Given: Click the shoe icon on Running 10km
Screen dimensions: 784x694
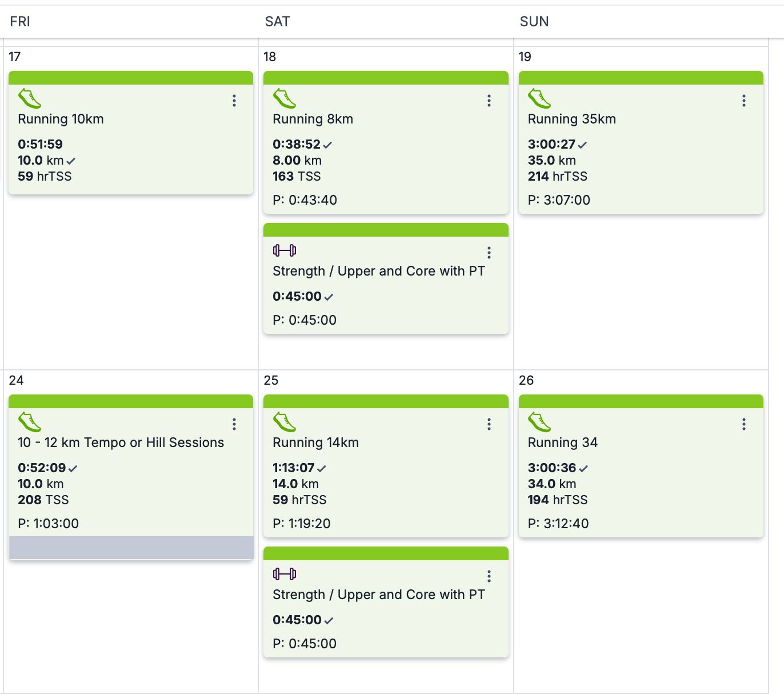Looking at the screenshot, I should coord(30,98).
